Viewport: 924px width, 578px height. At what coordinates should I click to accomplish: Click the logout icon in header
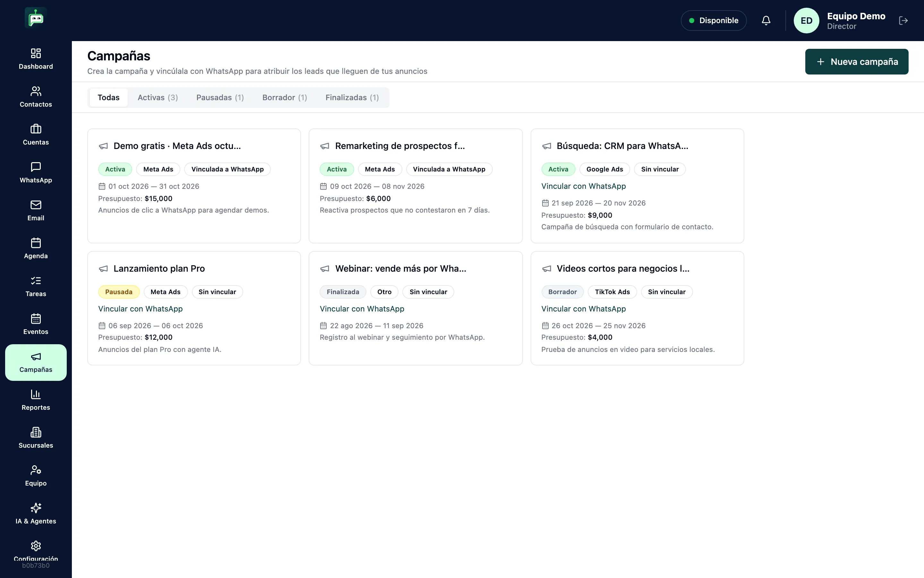pos(903,21)
